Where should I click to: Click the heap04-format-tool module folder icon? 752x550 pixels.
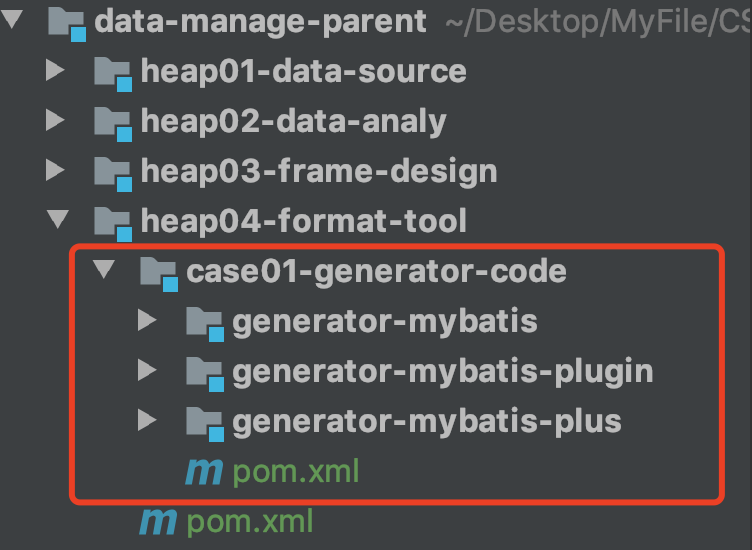[x=112, y=221]
